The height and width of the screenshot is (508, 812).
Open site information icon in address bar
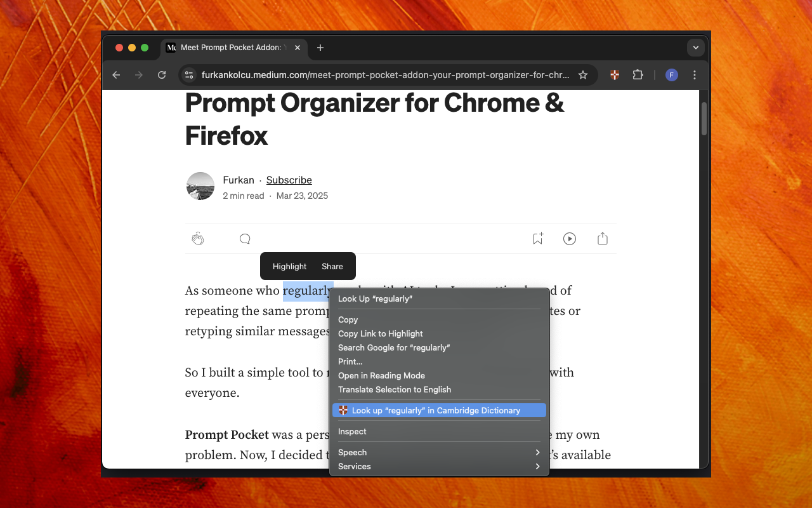click(x=188, y=75)
